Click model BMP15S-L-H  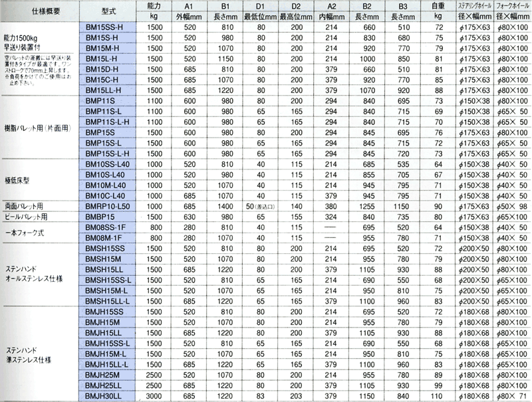click(x=108, y=153)
